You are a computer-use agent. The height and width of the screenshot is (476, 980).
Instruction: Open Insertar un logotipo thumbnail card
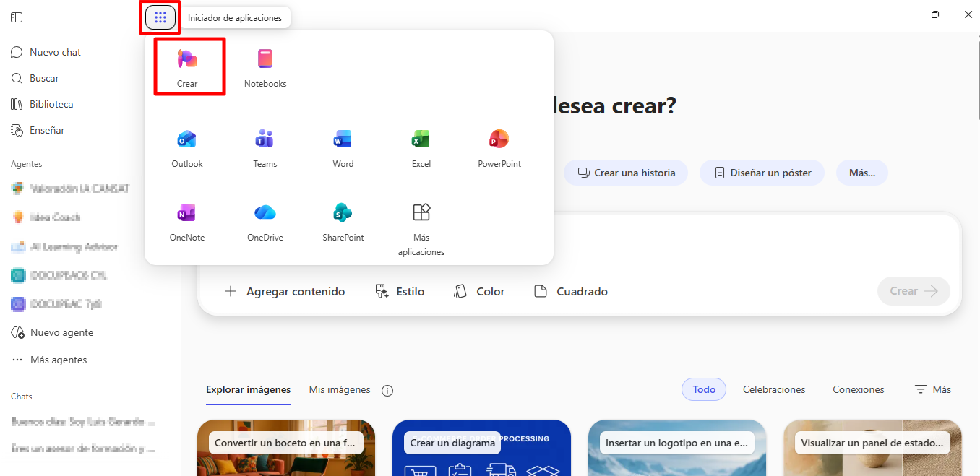point(677,448)
